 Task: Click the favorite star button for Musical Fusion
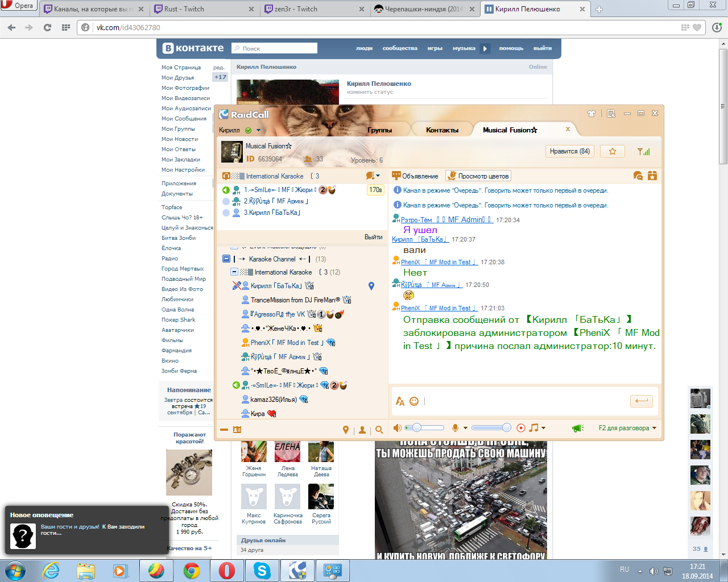point(613,151)
